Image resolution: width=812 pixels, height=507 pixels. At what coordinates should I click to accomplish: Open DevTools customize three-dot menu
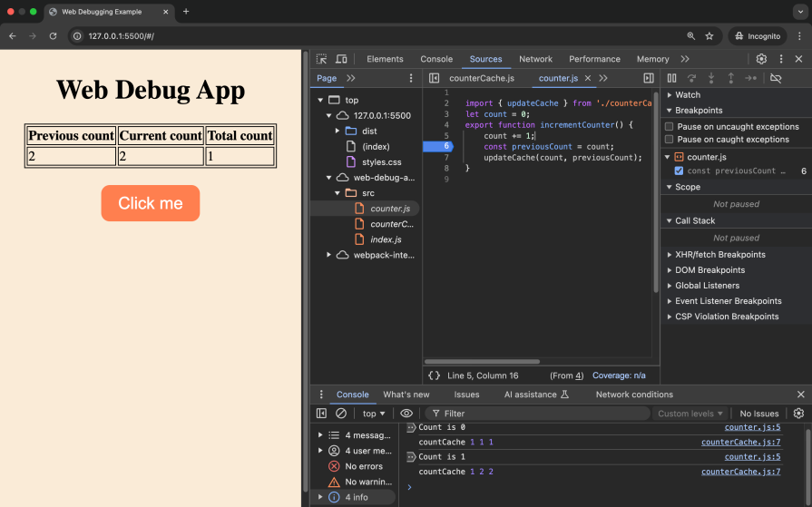pos(781,59)
